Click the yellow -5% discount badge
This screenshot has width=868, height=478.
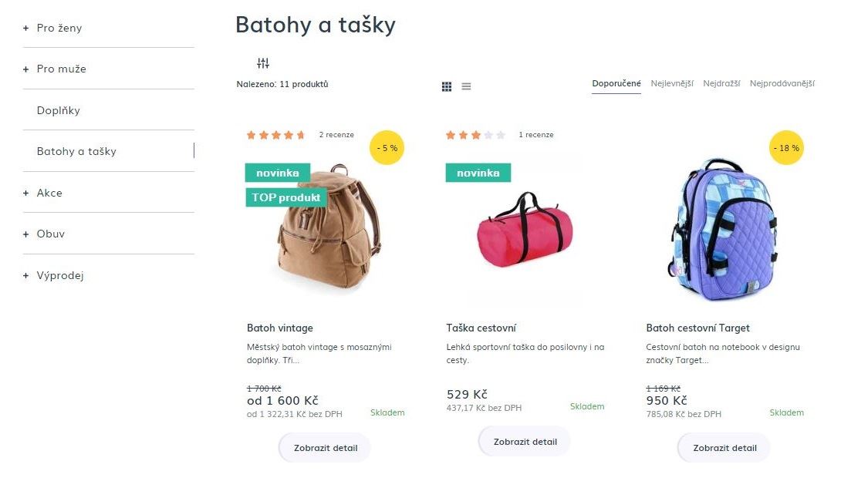coord(387,147)
